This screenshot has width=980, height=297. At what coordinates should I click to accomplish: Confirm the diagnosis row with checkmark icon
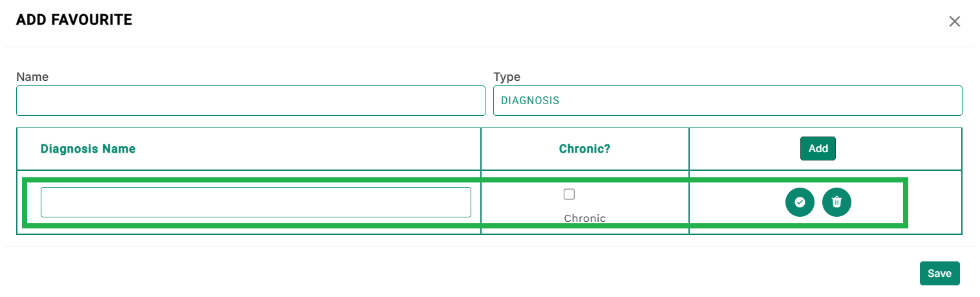(x=800, y=203)
